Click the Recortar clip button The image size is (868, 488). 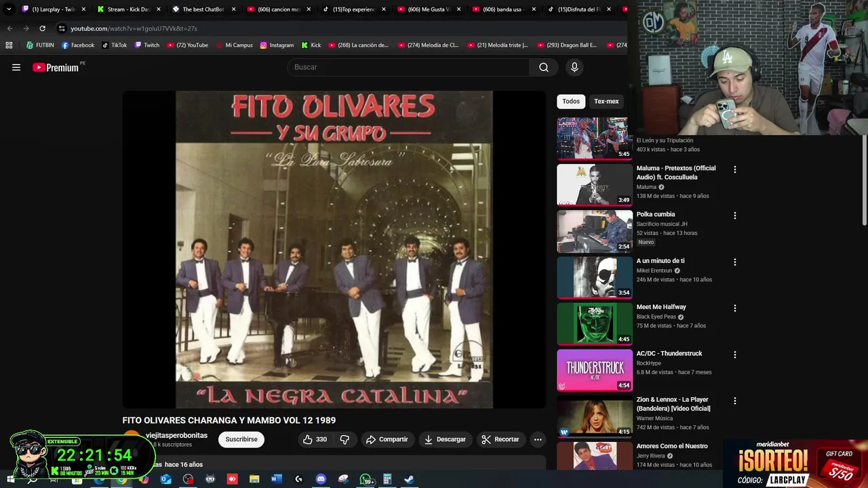pos(500,439)
